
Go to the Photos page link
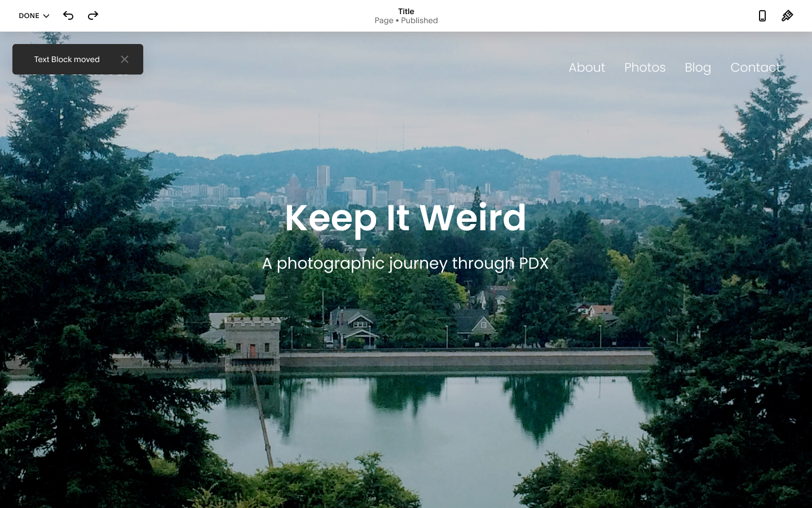645,68
